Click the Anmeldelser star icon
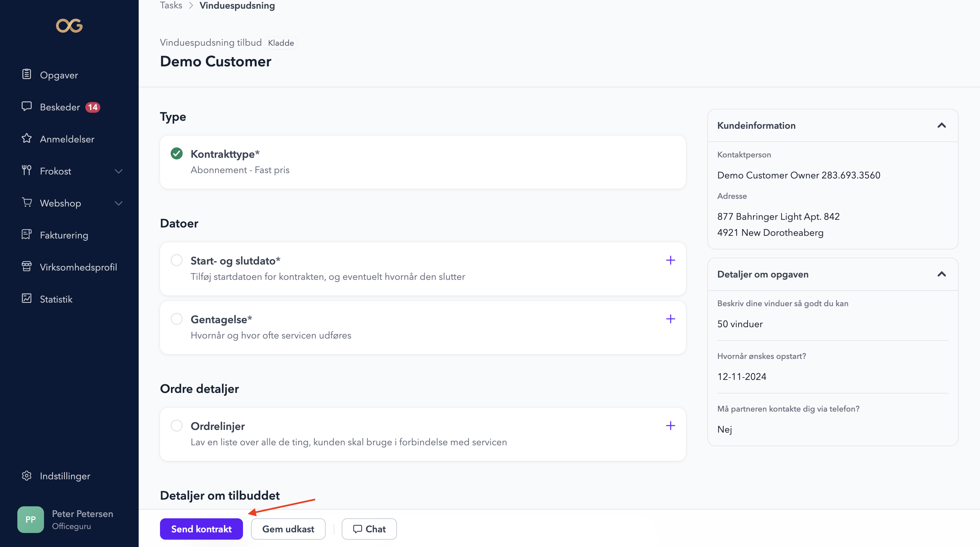 [26, 138]
